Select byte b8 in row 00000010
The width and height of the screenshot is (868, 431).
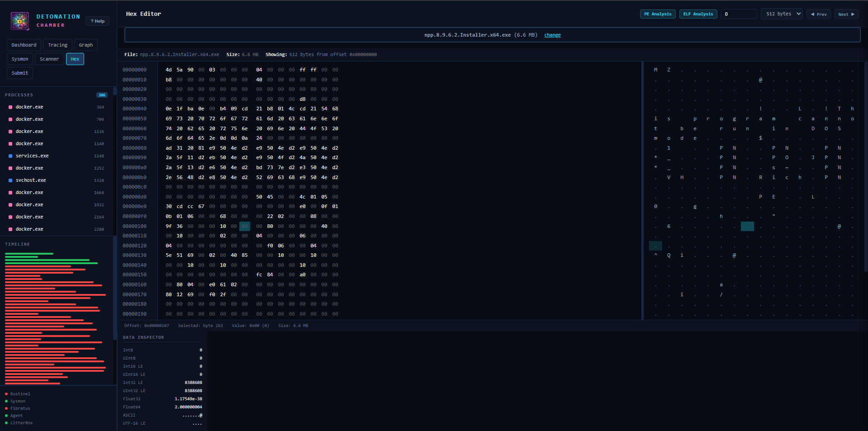click(x=169, y=80)
